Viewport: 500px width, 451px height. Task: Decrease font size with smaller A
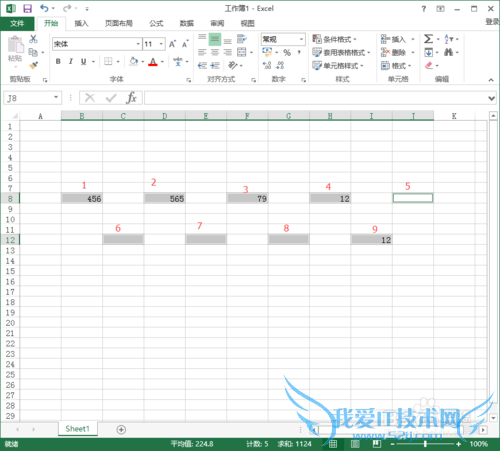pyautogui.click(x=185, y=44)
